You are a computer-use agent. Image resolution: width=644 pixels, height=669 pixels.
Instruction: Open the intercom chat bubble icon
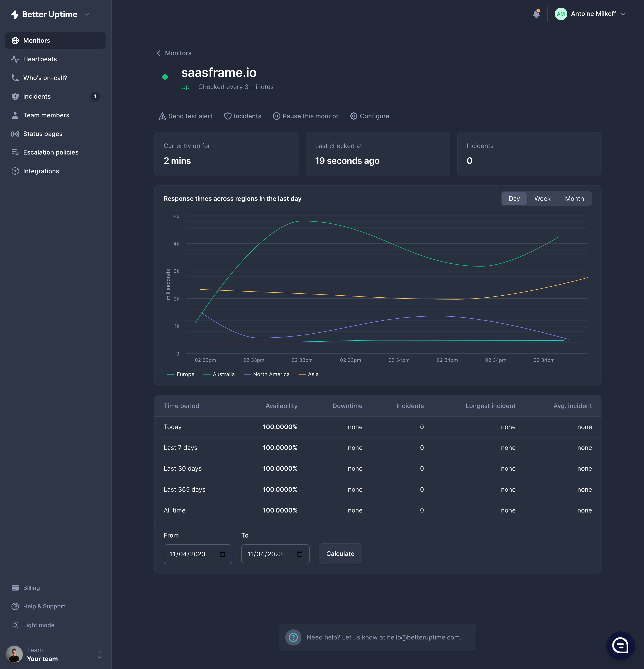pyautogui.click(x=620, y=646)
